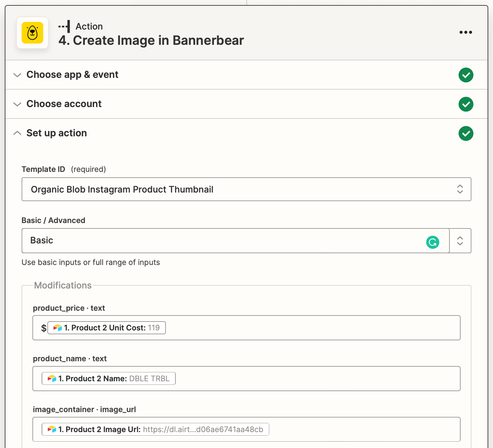Viewport: 493px width, 448px height.
Task: Click the Template ID field label
Action: click(43, 169)
